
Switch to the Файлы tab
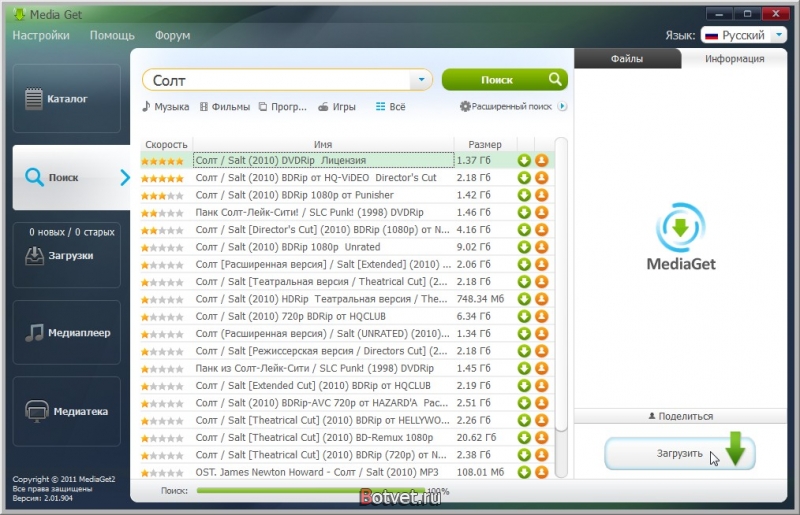(627, 59)
